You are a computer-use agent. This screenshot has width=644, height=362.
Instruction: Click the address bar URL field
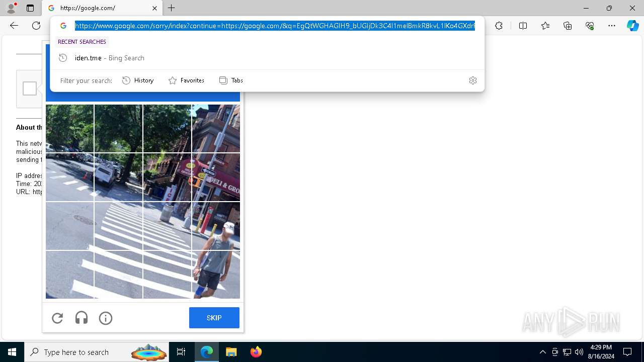pos(275,26)
